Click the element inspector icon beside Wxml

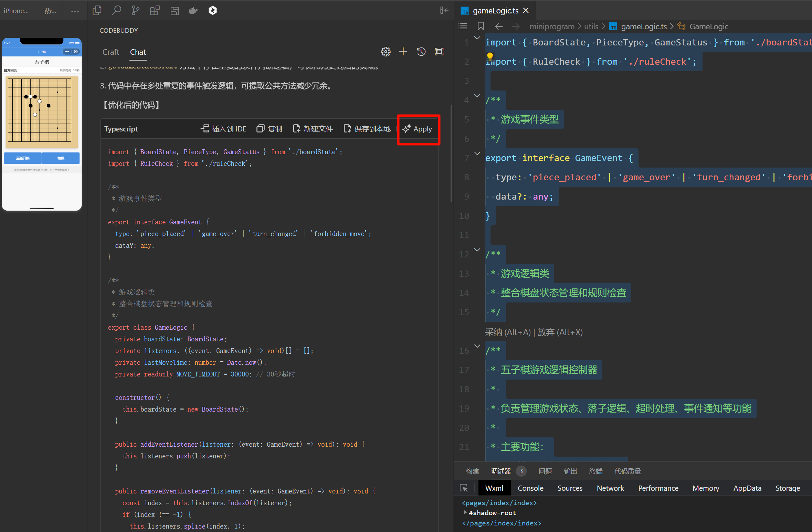[464, 488]
